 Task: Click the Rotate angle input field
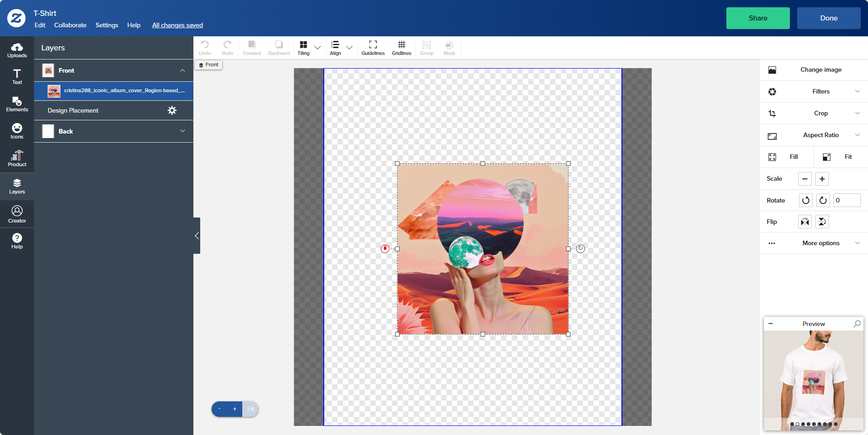pyautogui.click(x=847, y=200)
